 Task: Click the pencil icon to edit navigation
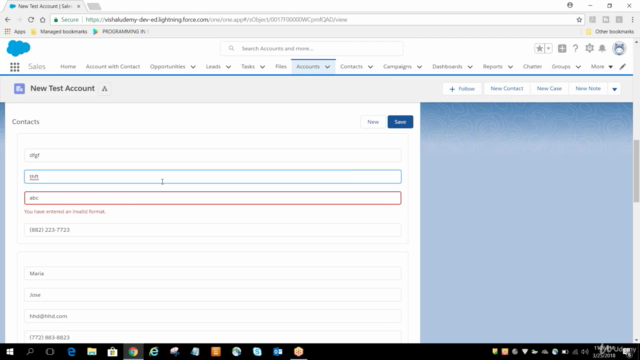[623, 67]
